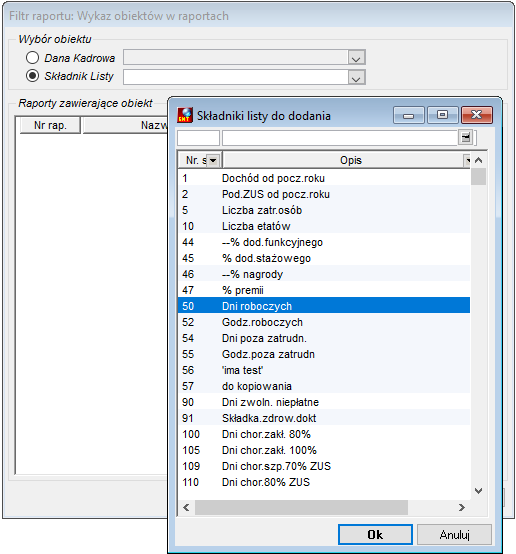Select row '--% nagrody'
This screenshot has width=516, height=554.
pos(324,274)
